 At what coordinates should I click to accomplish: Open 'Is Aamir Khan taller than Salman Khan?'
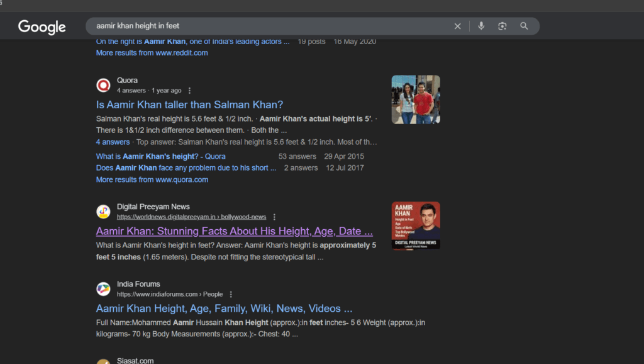coord(189,105)
